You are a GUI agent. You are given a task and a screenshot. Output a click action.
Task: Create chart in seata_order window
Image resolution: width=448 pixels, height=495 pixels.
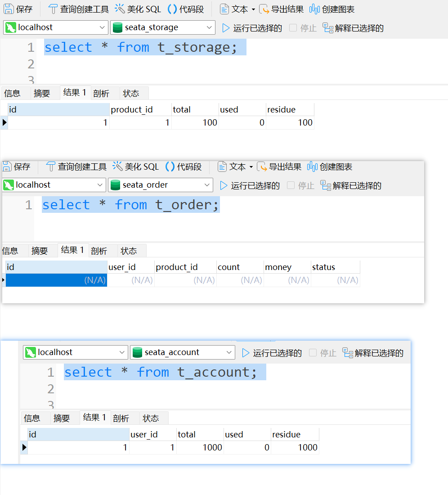point(330,166)
